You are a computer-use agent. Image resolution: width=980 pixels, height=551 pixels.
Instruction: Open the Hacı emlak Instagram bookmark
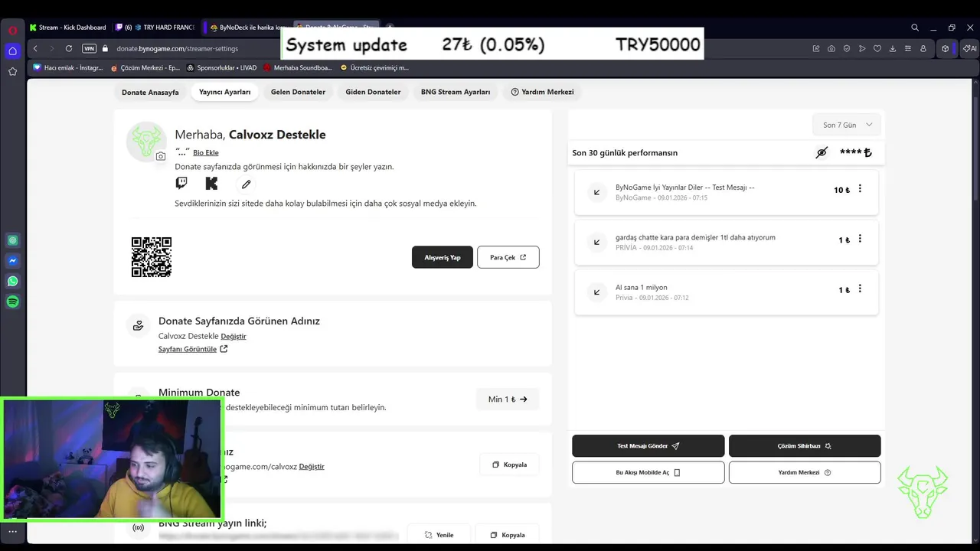(68, 67)
